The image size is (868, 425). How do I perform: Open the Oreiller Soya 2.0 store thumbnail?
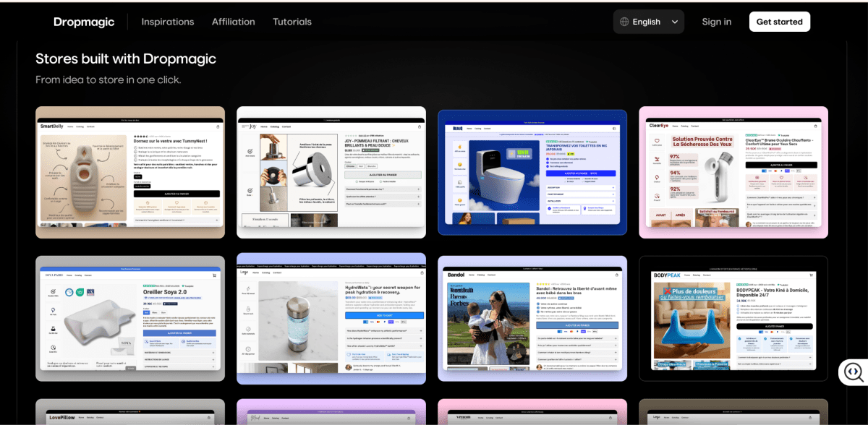tap(130, 318)
